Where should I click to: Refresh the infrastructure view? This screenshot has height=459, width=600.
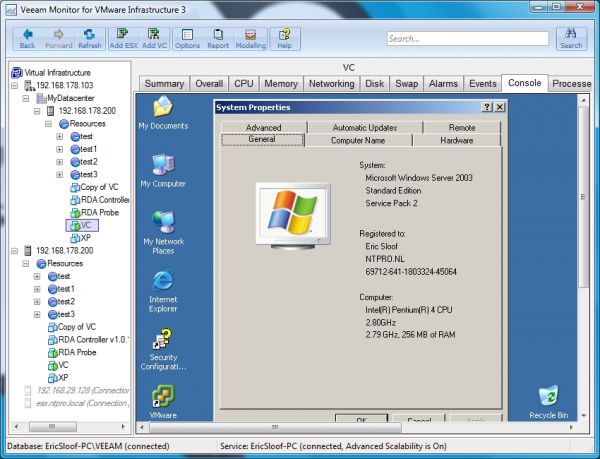click(x=90, y=39)
